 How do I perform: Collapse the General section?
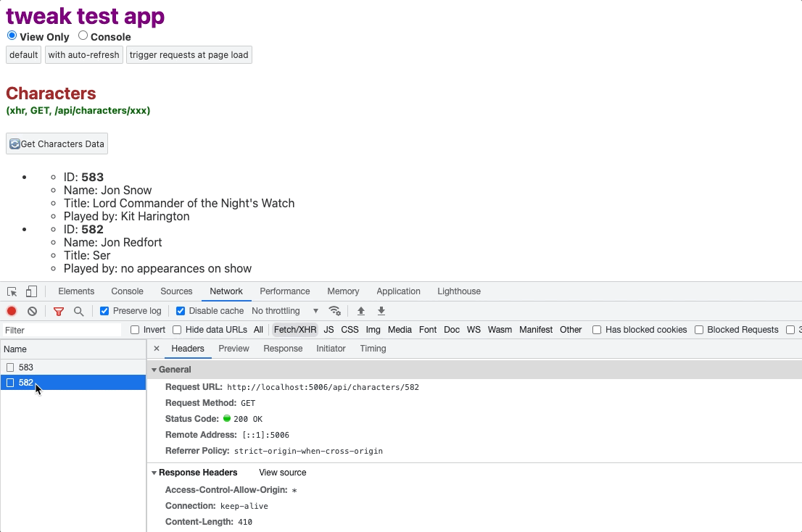(154, 370)
